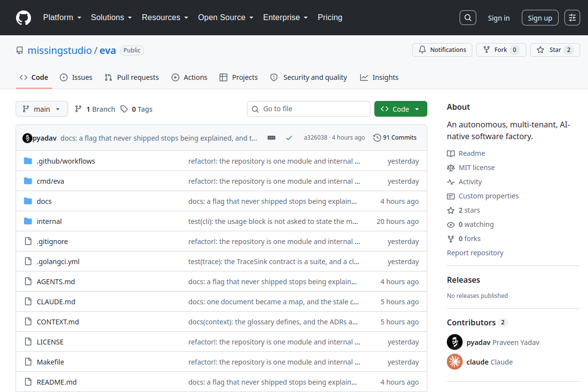The width and height of the screenshot is (588, 392).
Task: Switch to Security and quality tab
Action: click(309, 77)
